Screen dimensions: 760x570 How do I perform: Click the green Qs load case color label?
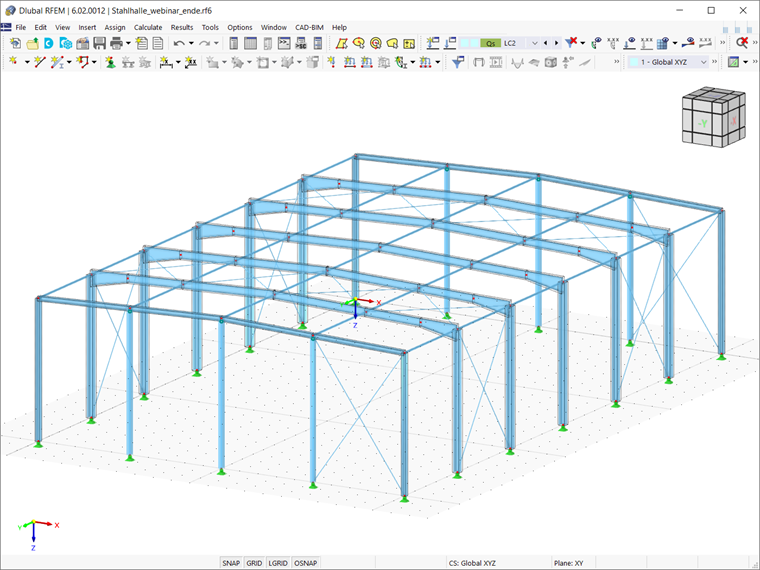tap(491, 43)
